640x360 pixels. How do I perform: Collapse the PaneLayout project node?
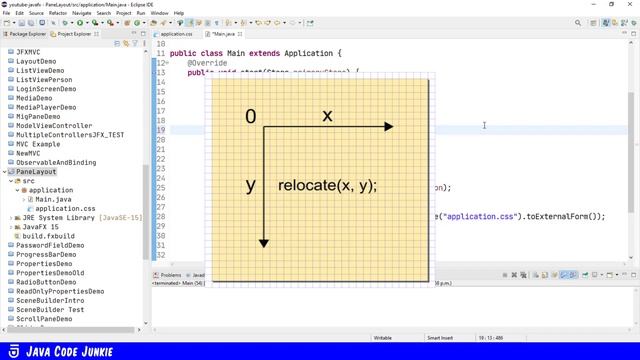pyautogui.click(x=4, y=172)
